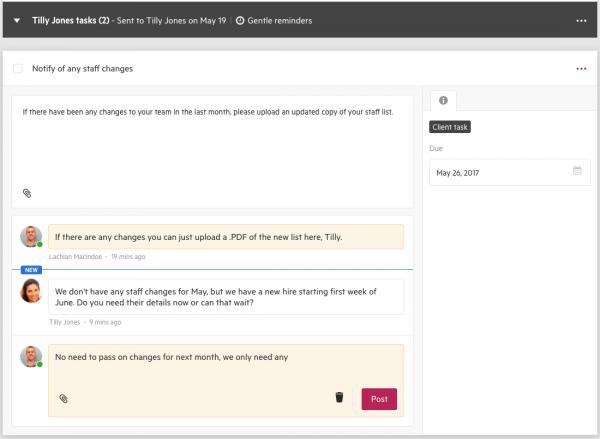Open the task row three-dot menu
Image resolution: width=600 pixels, height=439 pixels.
point(581,69)
